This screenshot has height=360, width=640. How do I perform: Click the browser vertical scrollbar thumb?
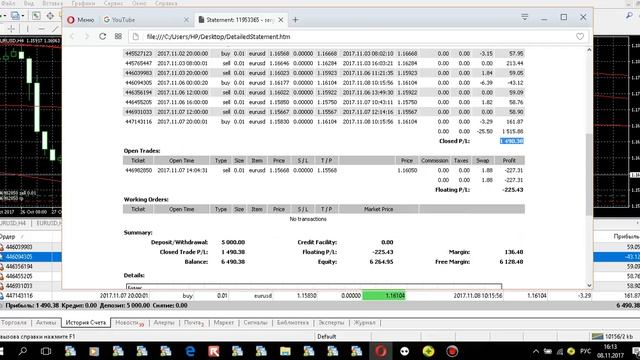[589, 174]
